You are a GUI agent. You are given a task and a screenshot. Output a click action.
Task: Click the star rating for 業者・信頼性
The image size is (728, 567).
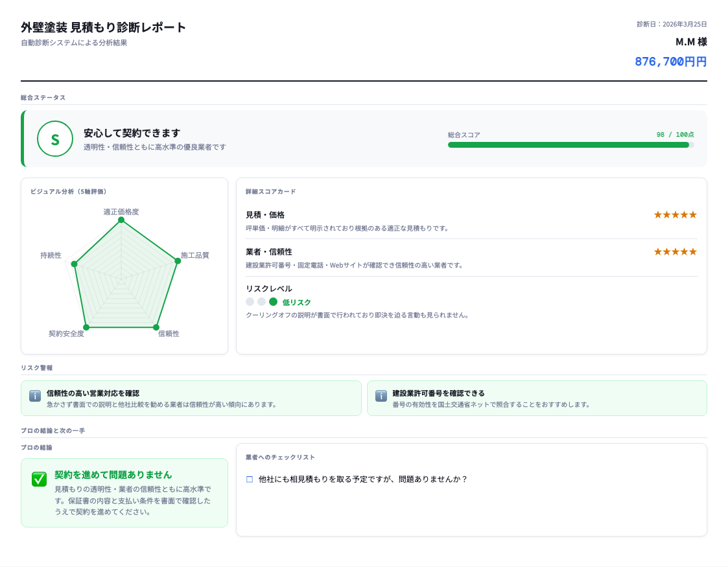[x=675, y=251]
